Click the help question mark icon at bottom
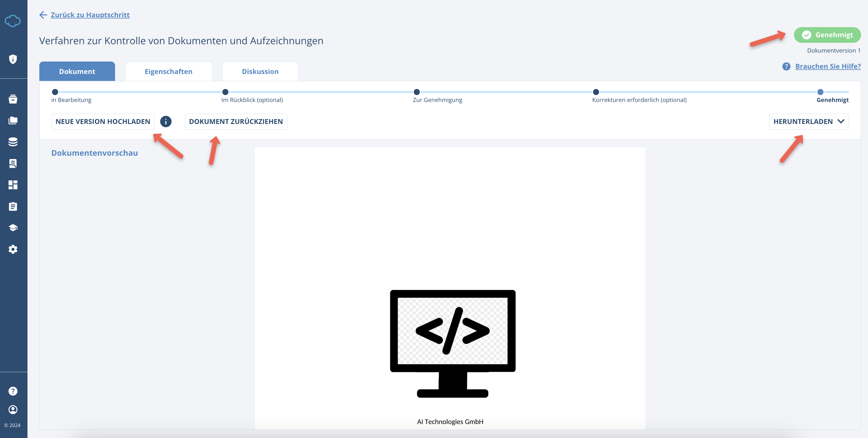 point(13,391)
